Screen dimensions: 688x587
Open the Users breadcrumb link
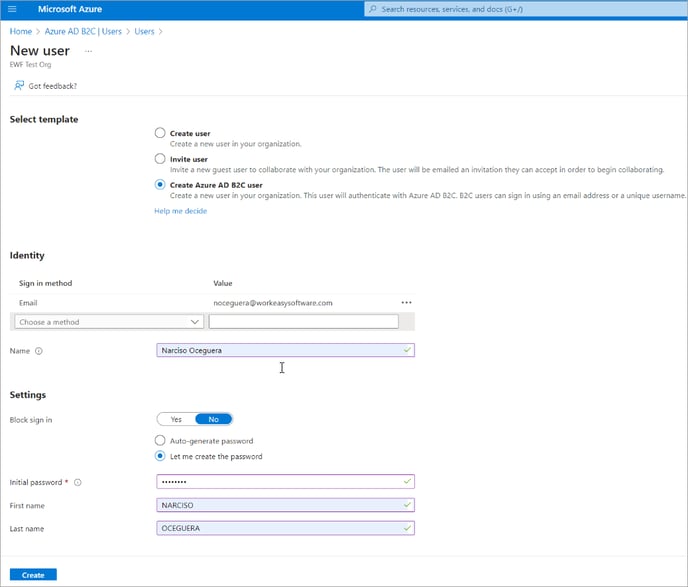click(x=144, y=32)
